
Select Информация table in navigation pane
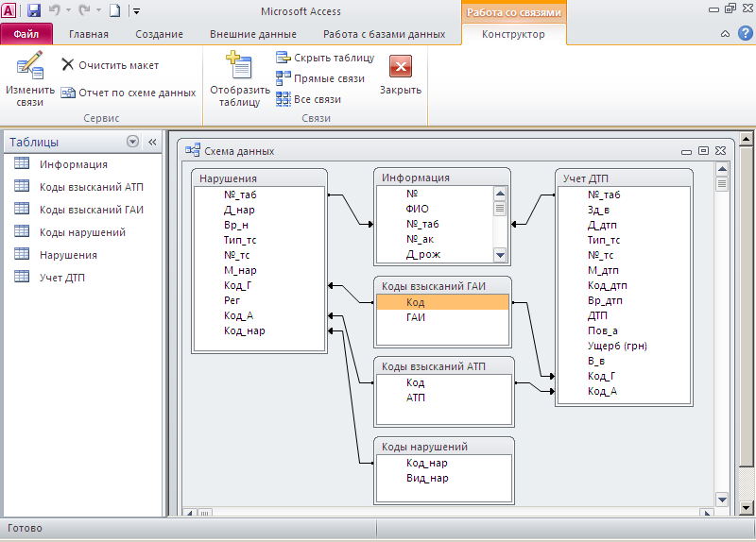click(x=74, y=164)
